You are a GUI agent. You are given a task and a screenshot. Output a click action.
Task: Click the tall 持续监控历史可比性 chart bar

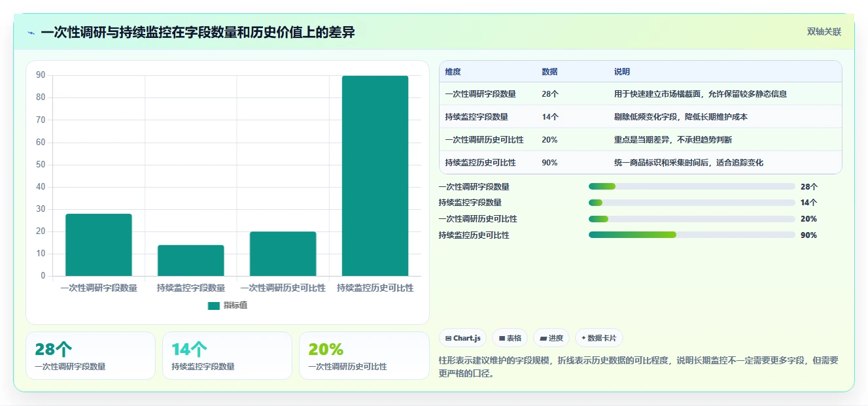coord(375,176)
